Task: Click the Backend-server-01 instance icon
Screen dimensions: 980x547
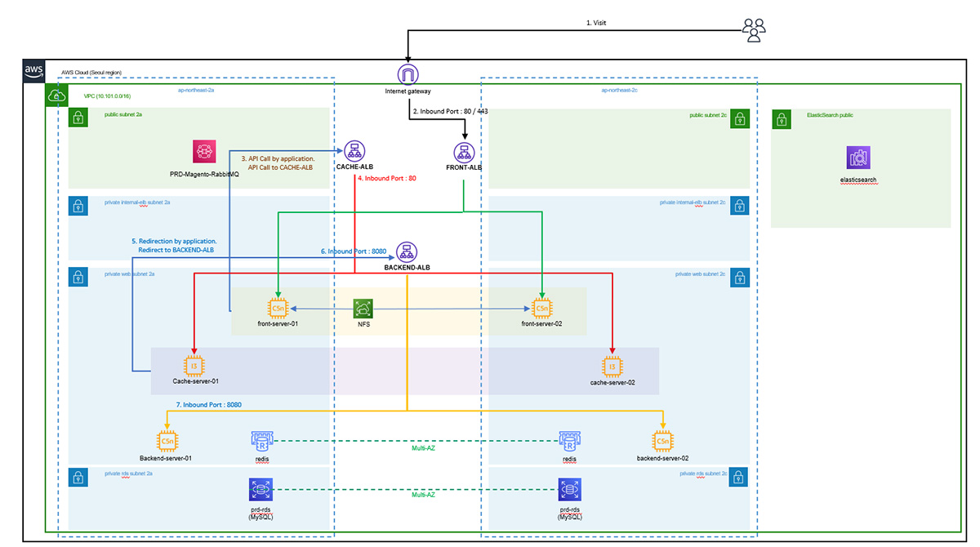Action: tap(167, 442)
